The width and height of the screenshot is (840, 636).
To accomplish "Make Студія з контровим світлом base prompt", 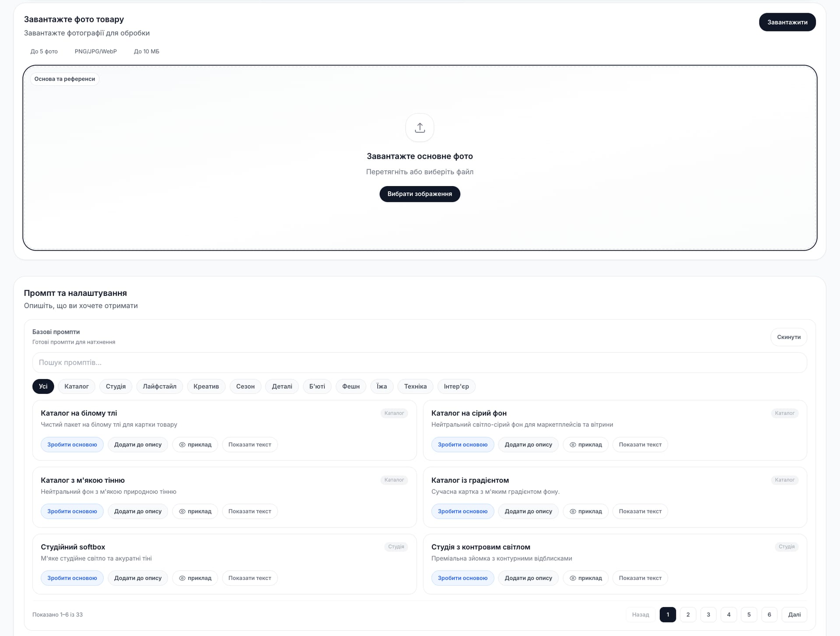I will click(462, 578).
